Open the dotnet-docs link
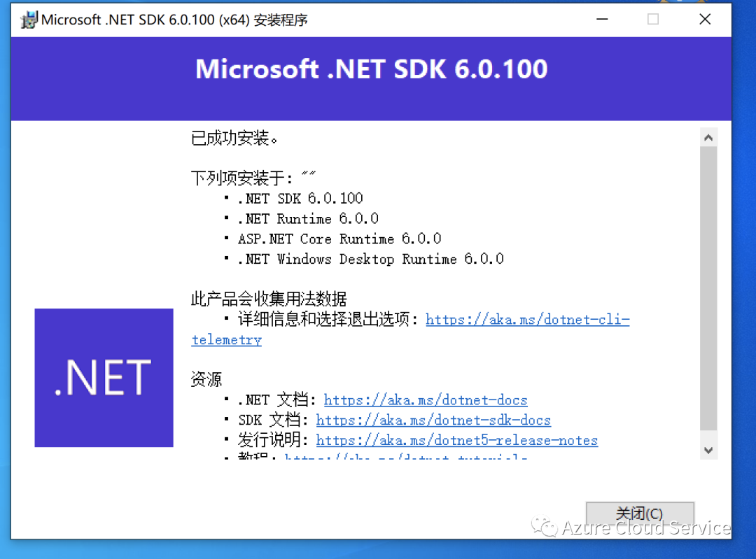Screen dimensions: 756x559 426,400
